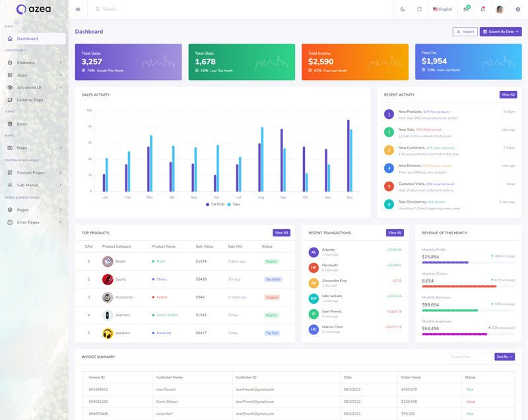Viewport: 528px width, 420px height.
Task: Open the Search By Date dropdown
Action: [500, 32]
